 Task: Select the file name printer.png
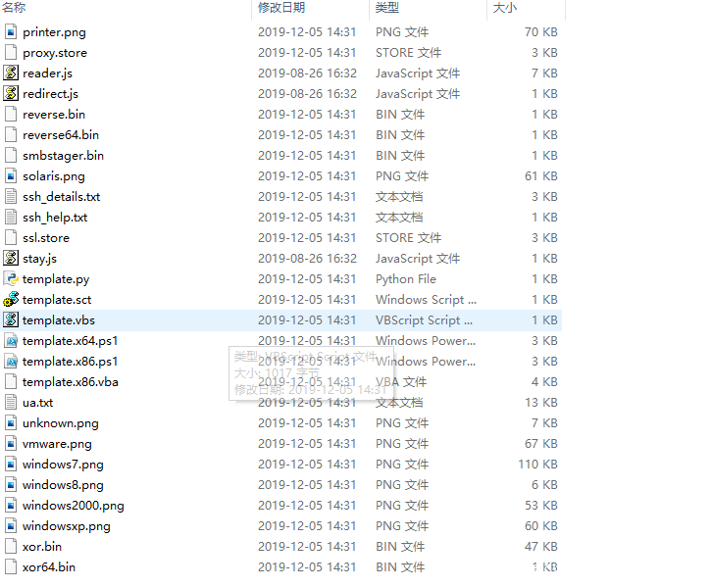pos(54,32)
